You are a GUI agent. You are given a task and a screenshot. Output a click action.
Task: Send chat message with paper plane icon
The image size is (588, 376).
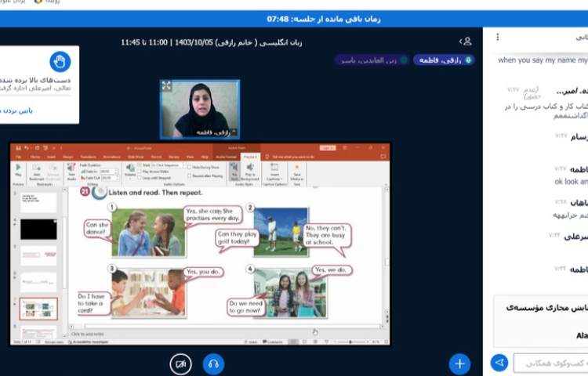click(499, 362)
